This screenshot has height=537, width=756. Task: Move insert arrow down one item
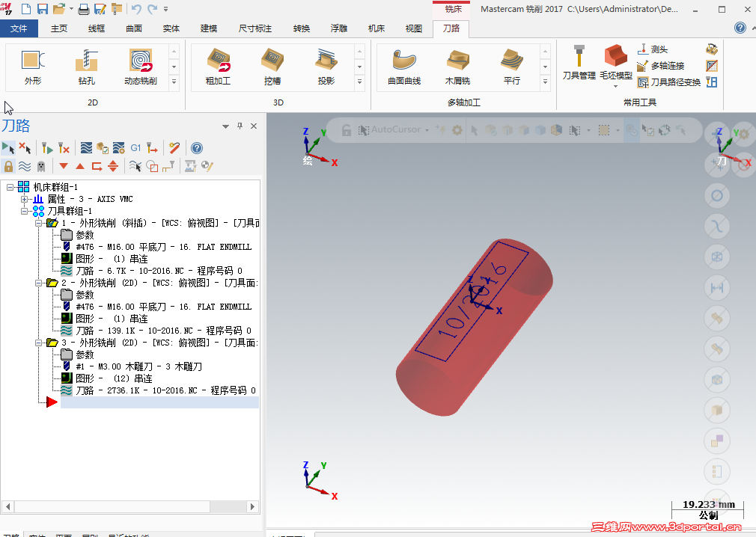(63, 166)
